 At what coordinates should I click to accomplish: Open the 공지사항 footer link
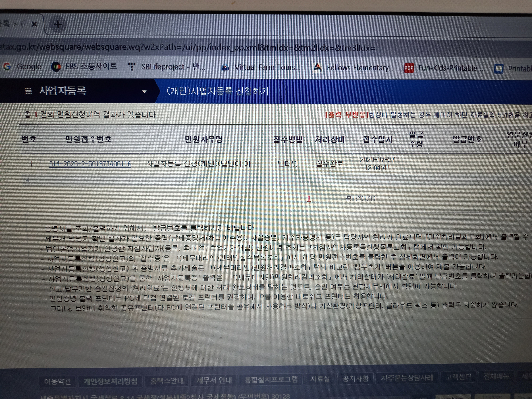point(356,379)
